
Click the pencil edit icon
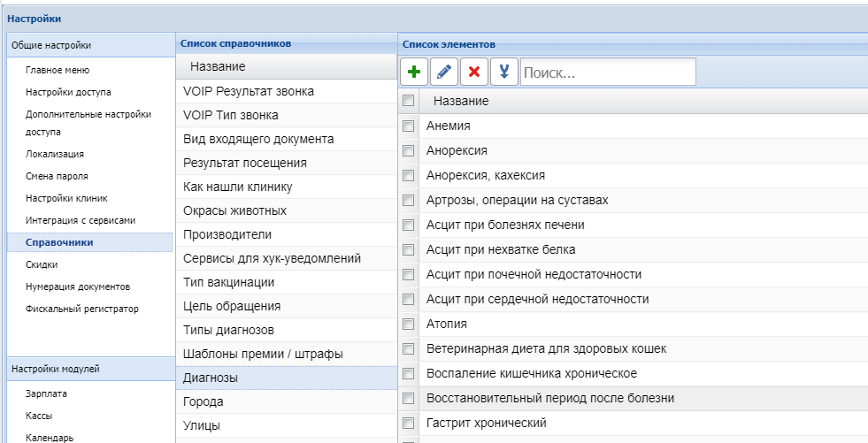coord(444,72)
